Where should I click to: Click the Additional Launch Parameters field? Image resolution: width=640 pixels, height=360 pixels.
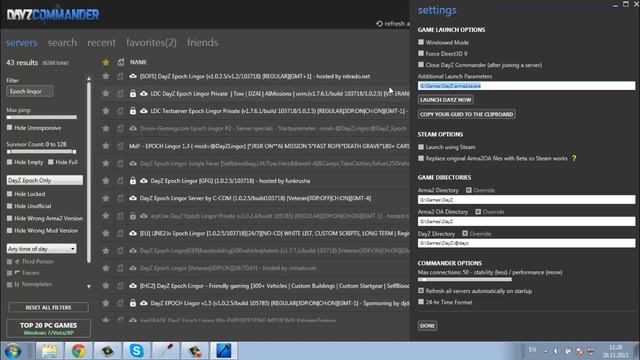point(527,86)
